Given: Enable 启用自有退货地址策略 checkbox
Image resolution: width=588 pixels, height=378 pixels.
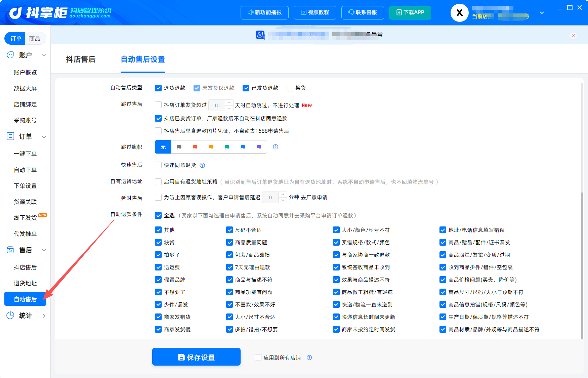Looking at the screenshot, I should [158, 182].
